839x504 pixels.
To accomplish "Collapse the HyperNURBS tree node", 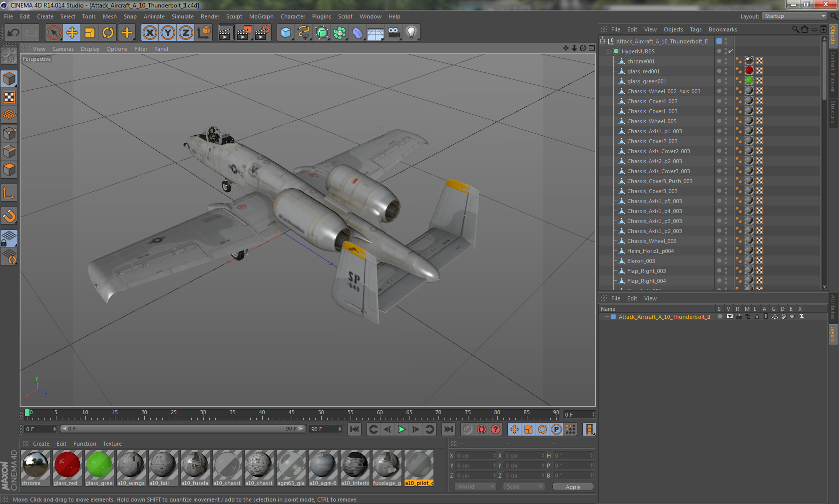I will click(608, 51).
